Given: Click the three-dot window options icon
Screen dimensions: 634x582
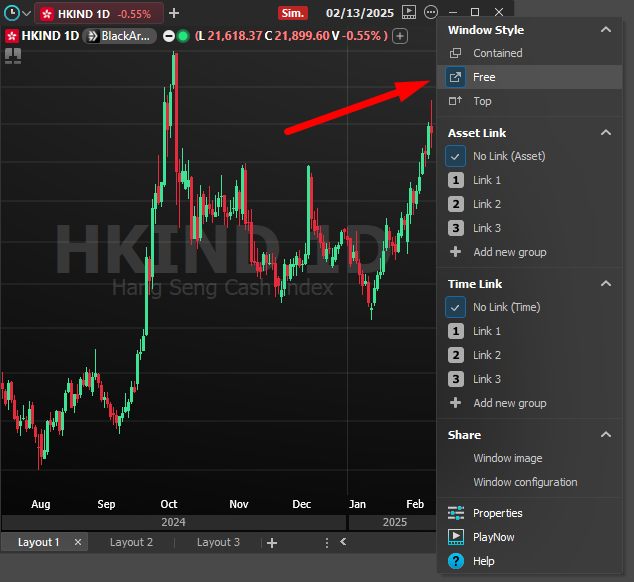Looking at the screenshot, I should pyautogui.click(x=431, y=12).
